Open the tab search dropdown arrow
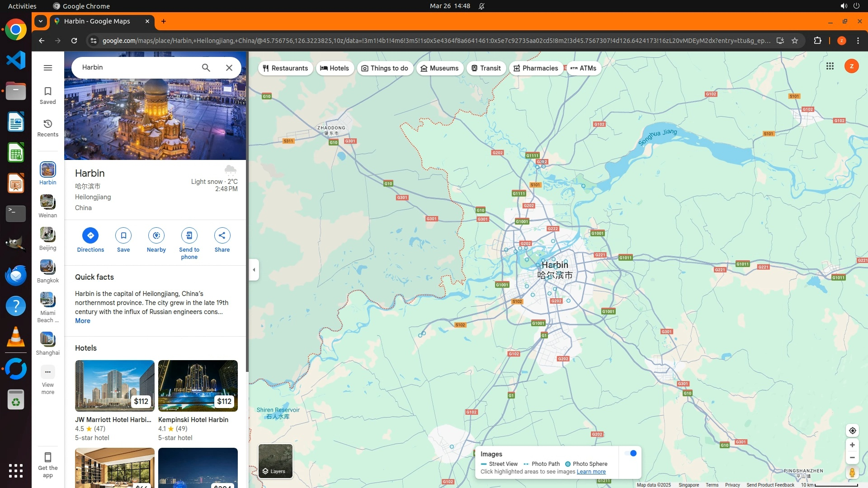868x488 pixels. click(x=41, y=21)
